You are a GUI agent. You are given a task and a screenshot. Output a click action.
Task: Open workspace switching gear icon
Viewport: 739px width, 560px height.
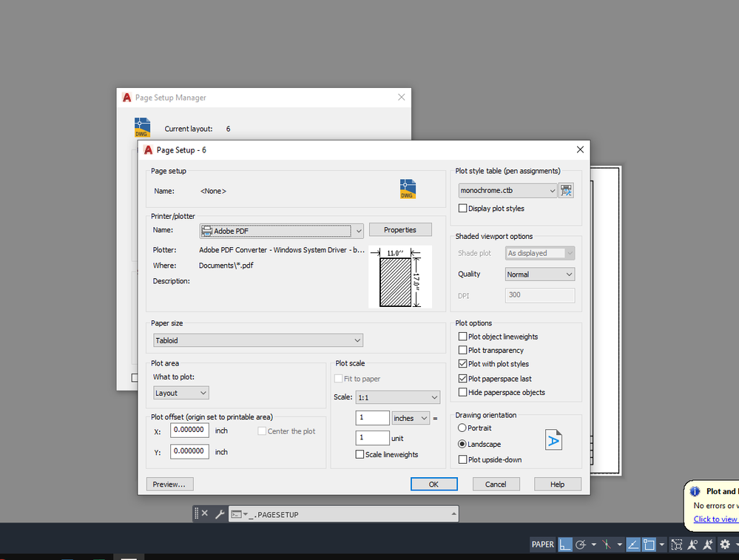pos(725,544)
